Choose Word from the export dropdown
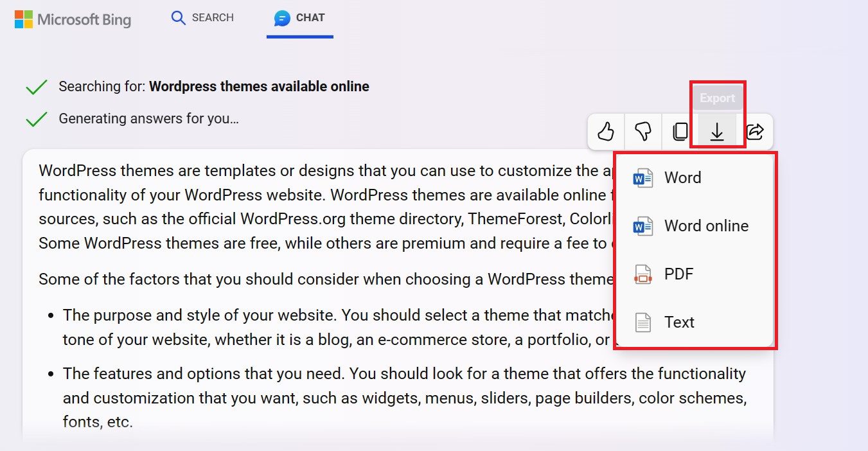Image resolution: width=868 pixels, height=451 pixels. coord(682,178)
